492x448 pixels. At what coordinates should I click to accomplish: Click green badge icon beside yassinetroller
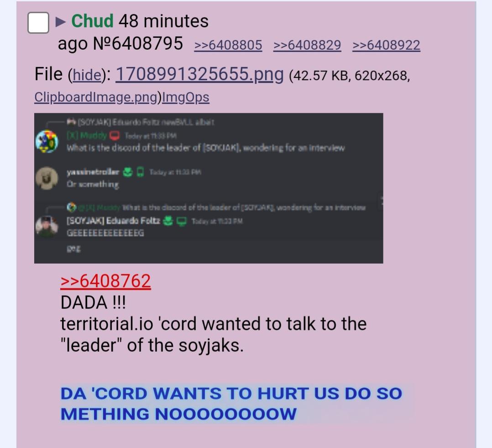click(x=127, y=172)
